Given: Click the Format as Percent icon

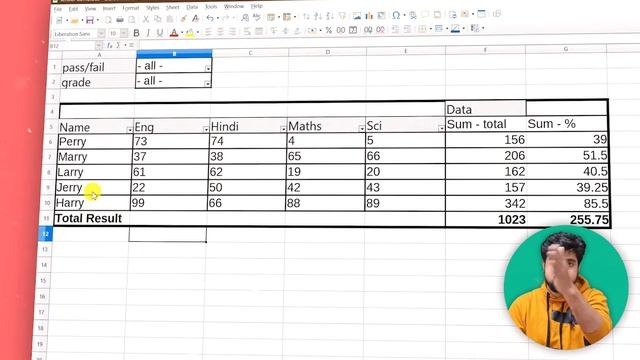Looking at the screenshot, I should click(x=329, y=31).
